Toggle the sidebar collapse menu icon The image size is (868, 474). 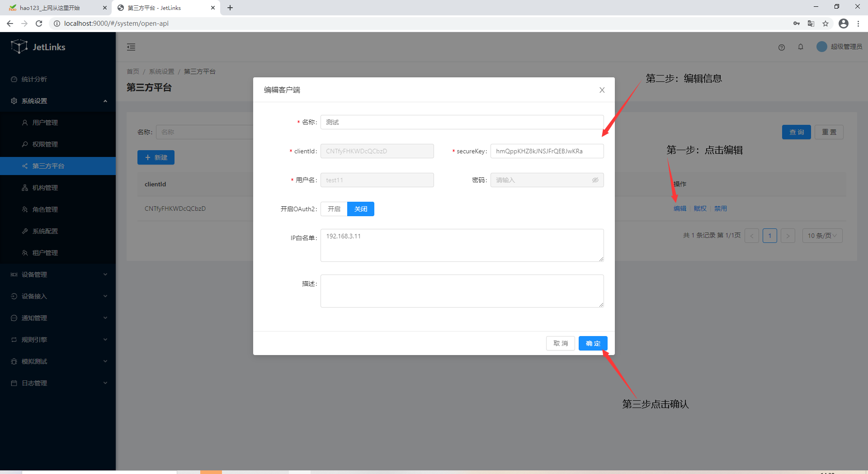(x=131, y=47)
